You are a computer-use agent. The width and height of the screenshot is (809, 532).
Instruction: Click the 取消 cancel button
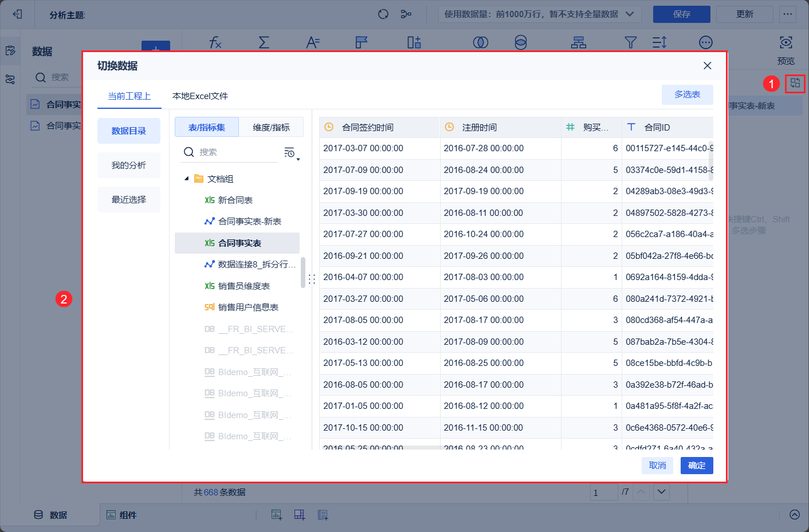tap(657, 466)
